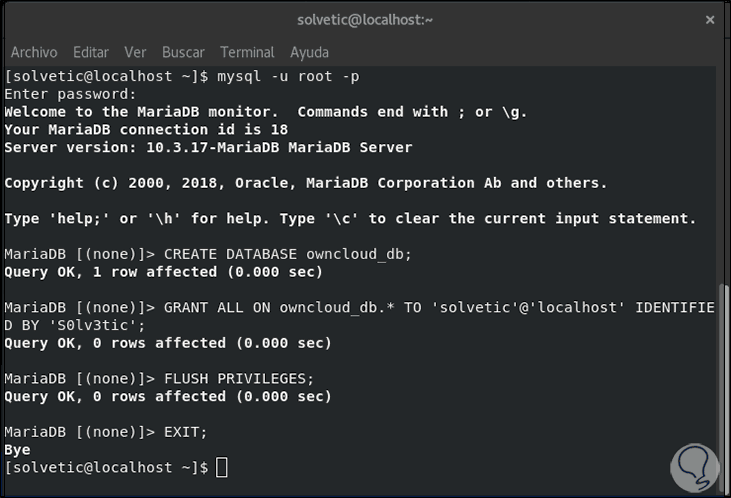Click the 'CREATE DATABASE owncloud_db;' command

[x=287, y=254]
